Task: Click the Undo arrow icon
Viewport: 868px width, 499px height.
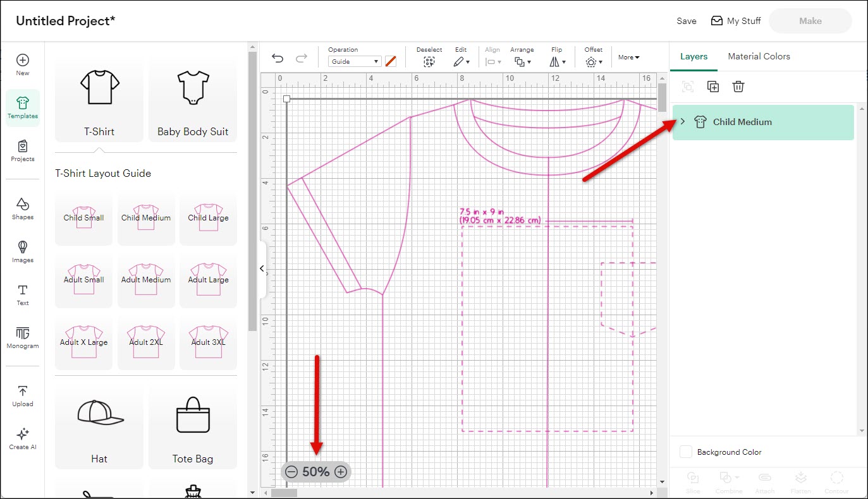Action: tap(278, 58)
